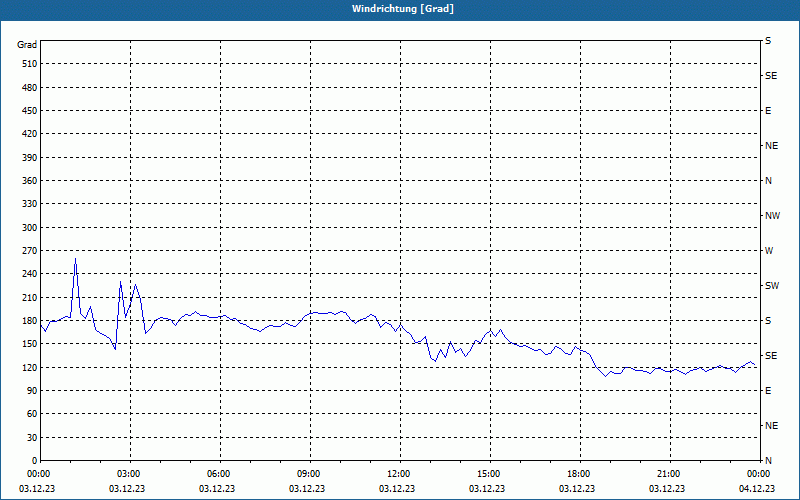Select the 03.12.23 date under 12:00
This screenshot has width=800, height=500.
coord(396,488)
